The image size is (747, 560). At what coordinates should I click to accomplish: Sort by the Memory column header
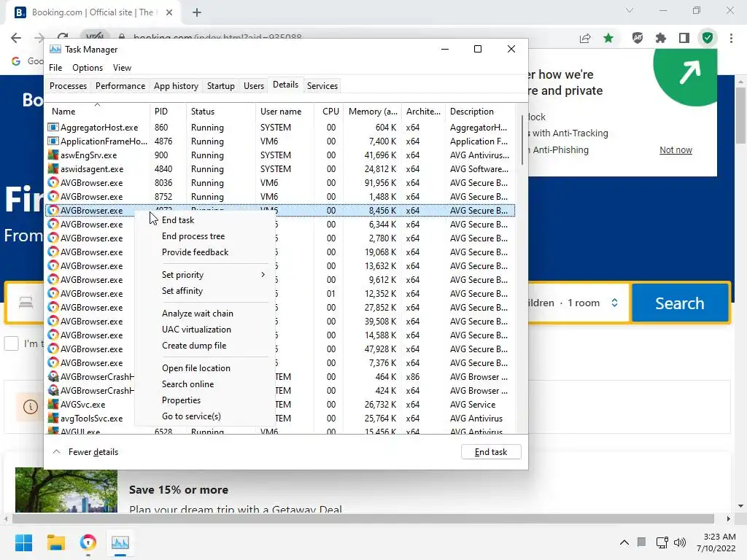click(x=372, y=111)
